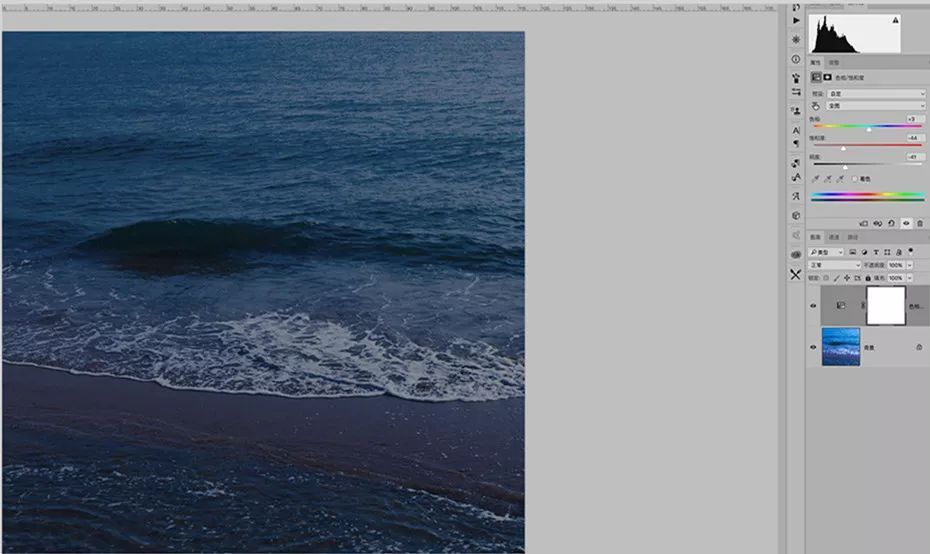Image resolution: width=930 pixels, height=554 pixels.
Task: Click the on-image targeted adjustment hand tool
Action: click(x=816, y=105)
